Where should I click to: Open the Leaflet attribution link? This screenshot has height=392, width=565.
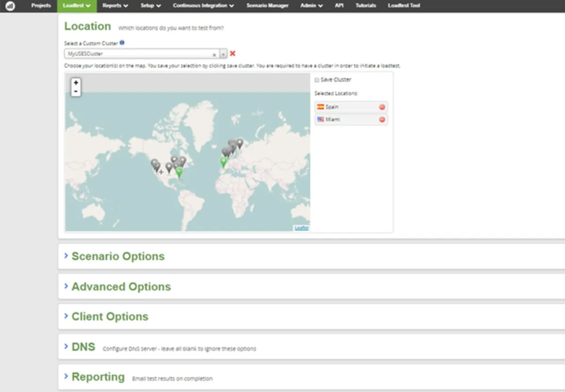pos(301,228)
